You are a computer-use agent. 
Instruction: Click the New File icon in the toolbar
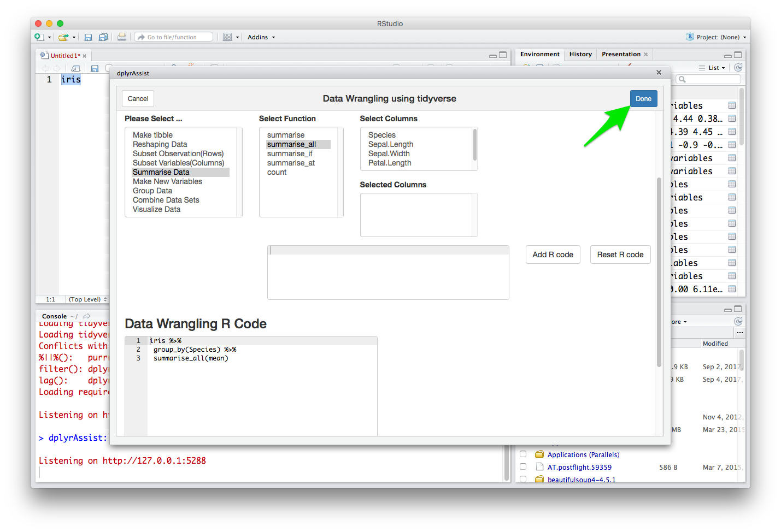tap(39, 37)
